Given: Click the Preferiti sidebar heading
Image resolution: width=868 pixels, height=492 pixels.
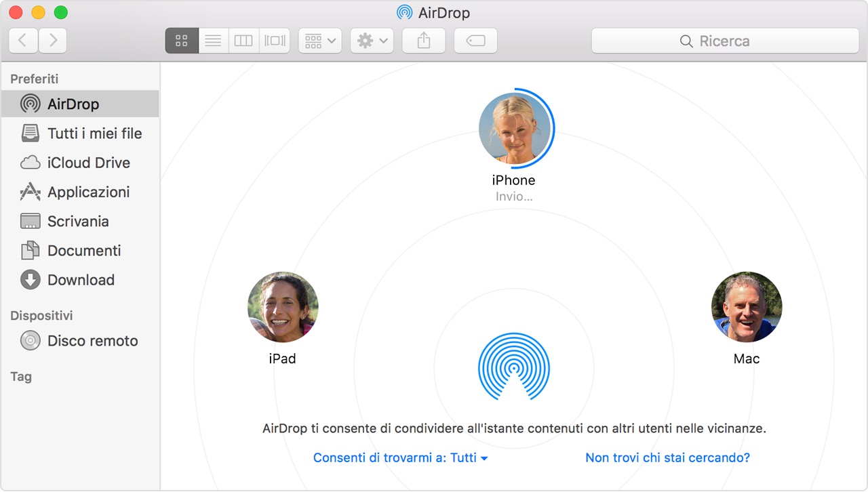Looking at the screenshot, I should pyautogui.click(x=35, y=79).
